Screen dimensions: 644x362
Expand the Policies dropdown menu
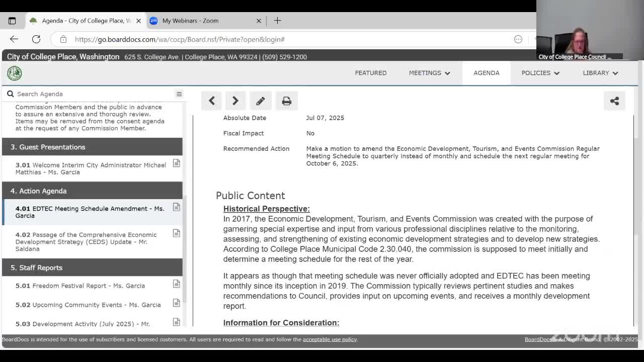541,73
